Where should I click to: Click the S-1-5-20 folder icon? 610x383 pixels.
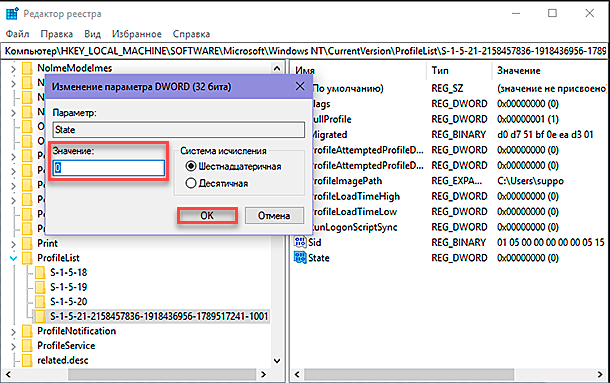point(40,302)
